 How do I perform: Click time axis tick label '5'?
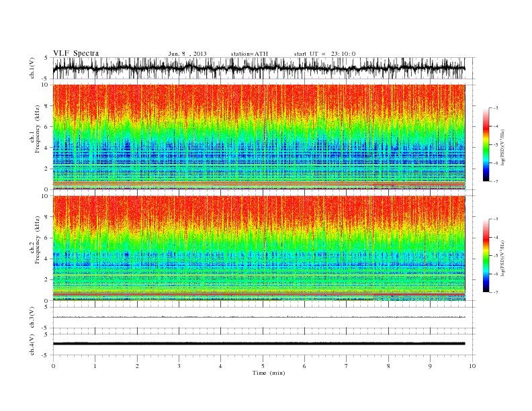(263, 366)
